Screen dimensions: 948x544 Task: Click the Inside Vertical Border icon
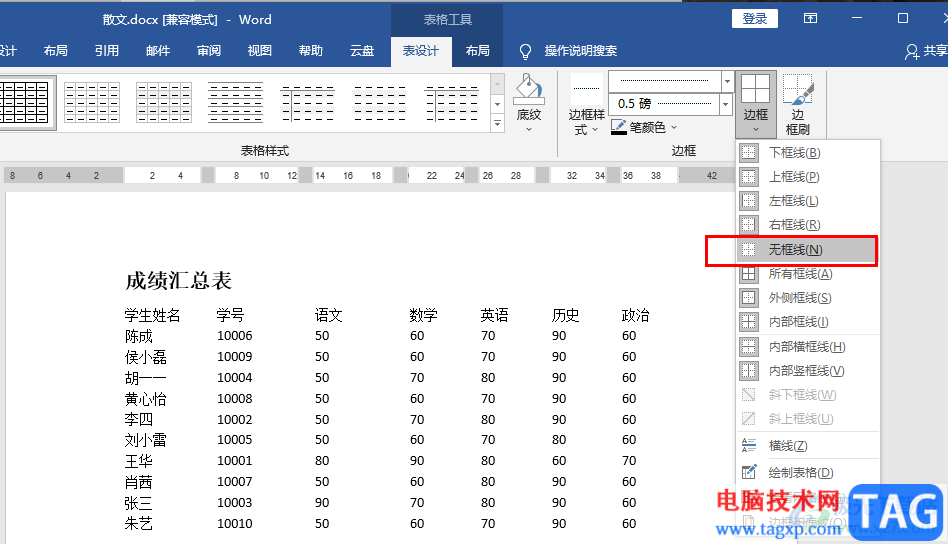[x=748, y=371]
